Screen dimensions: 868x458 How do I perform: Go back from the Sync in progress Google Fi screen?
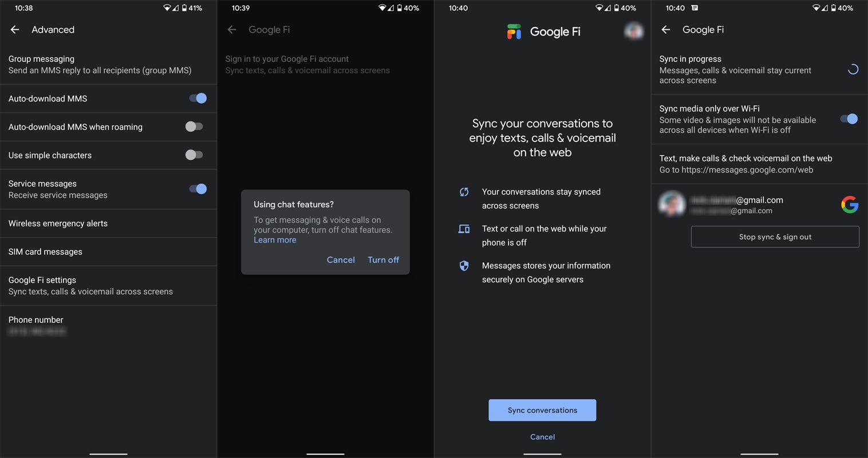[666, 30]
